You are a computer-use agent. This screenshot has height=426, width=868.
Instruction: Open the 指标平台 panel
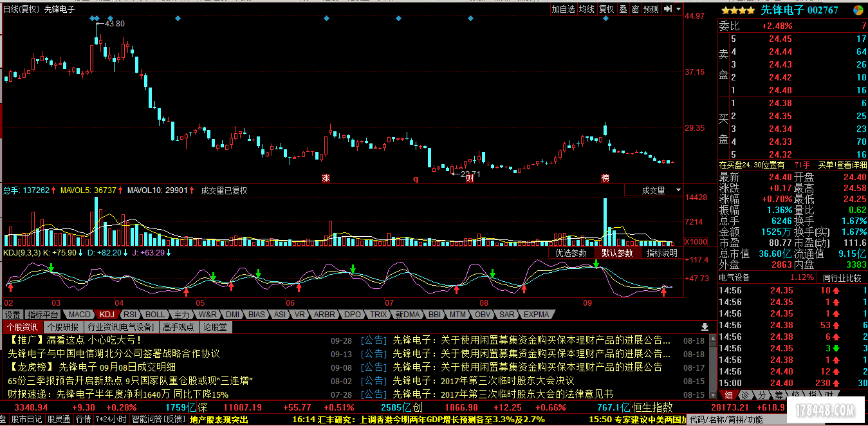[x=43, y=315]
